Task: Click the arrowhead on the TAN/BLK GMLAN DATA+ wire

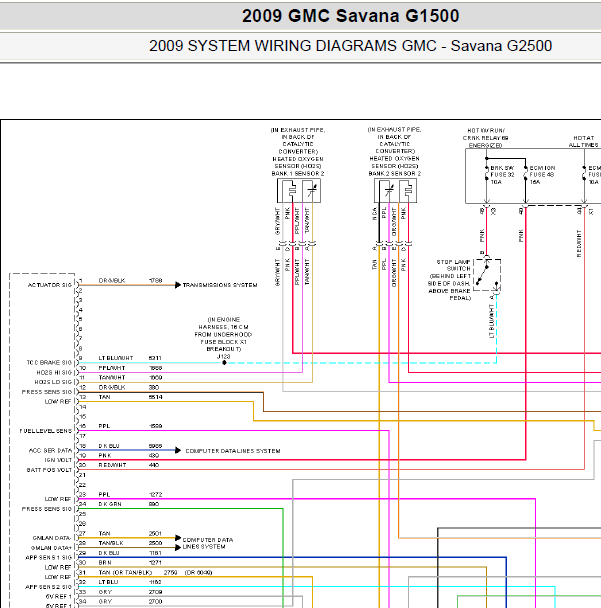Action: coord(178,548)
